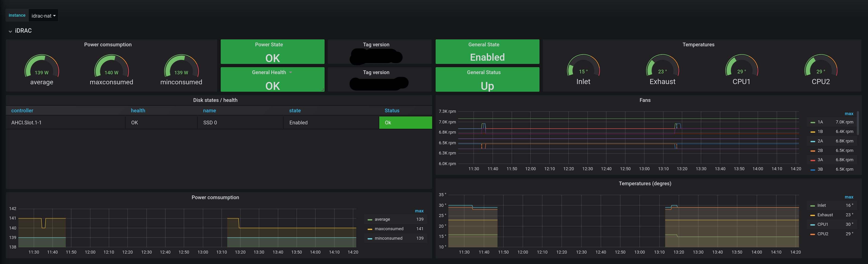Click the minconsumed legend color line icon
This screenshot has height=264, width=868.
point(370,238)
